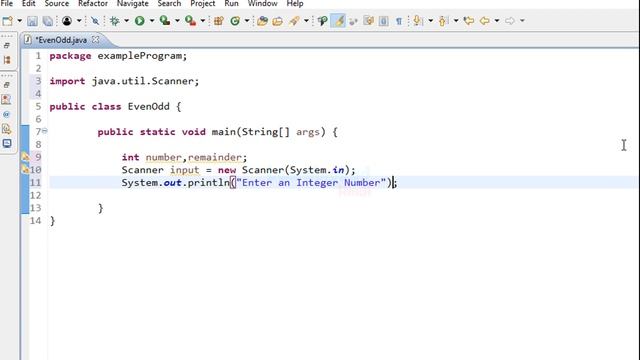
Task: Click the Open Task folder icon
Action: pyautogui.click(x=278, y=21)
